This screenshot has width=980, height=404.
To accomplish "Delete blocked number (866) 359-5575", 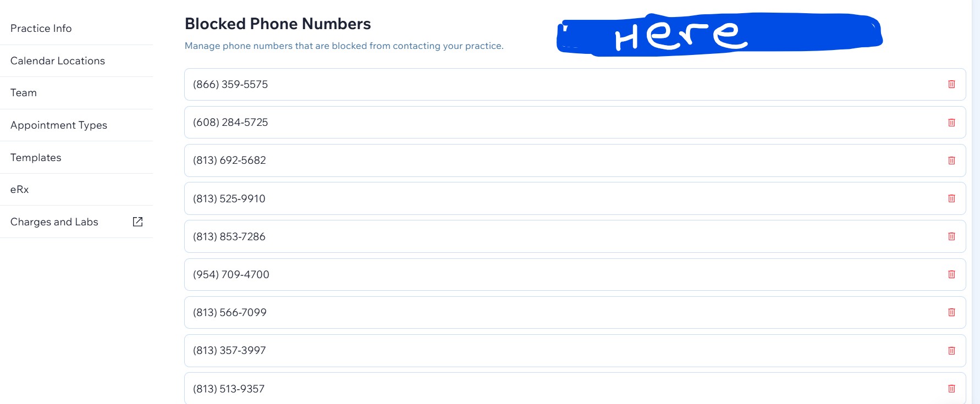I will pyautogui.click(x=951, y=84).
